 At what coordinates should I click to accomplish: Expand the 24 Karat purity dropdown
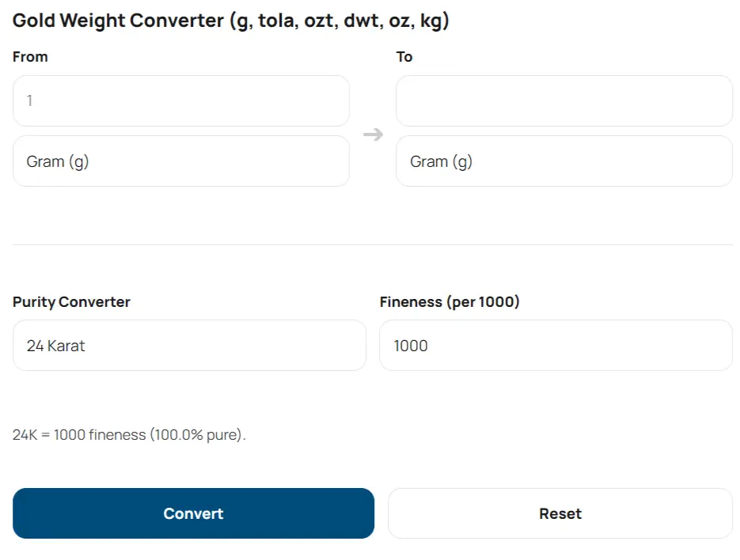click(x=189, y=346)
